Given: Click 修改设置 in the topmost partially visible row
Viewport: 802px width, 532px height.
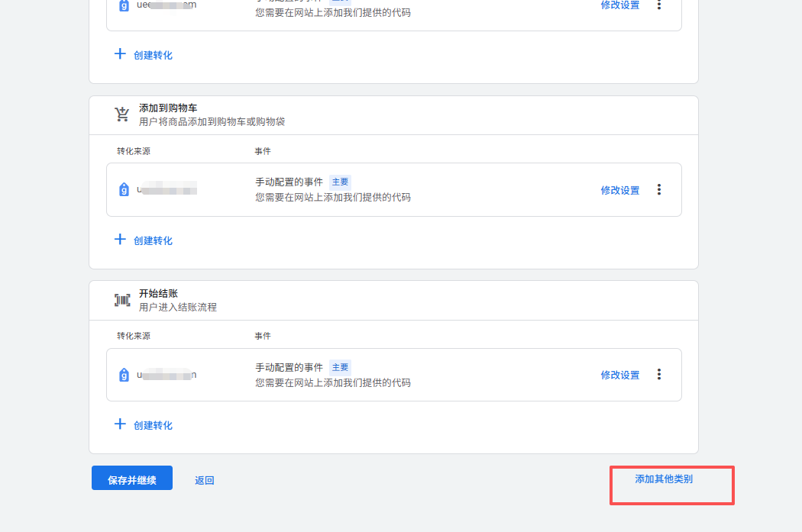Looking at the screenshot, I should (619, 5).
